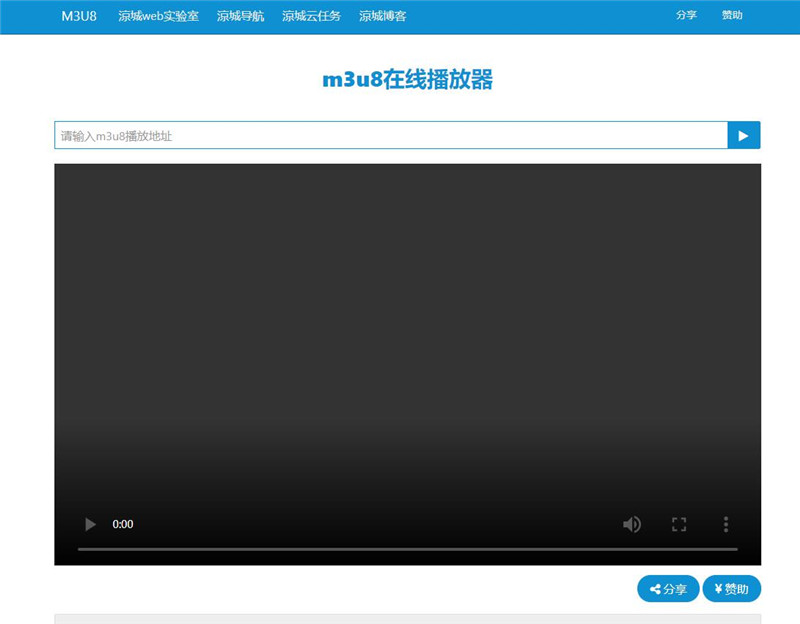Click the share icon inside the 分享 button
800x624 pixels.
[655, 588]
